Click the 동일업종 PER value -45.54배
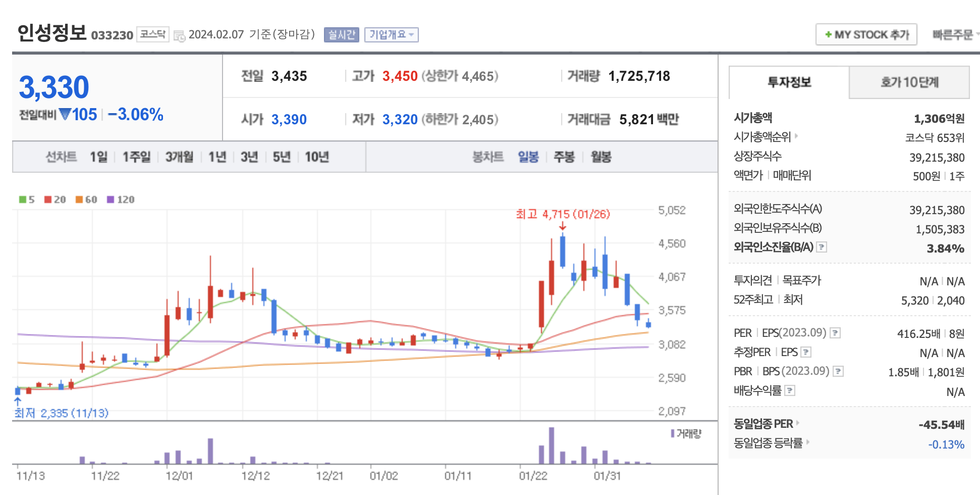The image size is (980, 495). 941,425
